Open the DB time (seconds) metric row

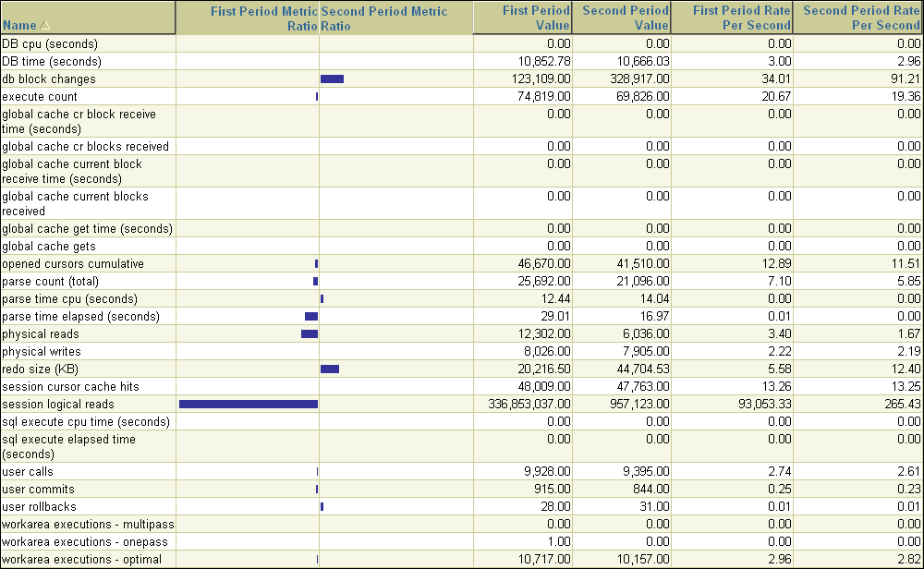click(x=51, y=61)
